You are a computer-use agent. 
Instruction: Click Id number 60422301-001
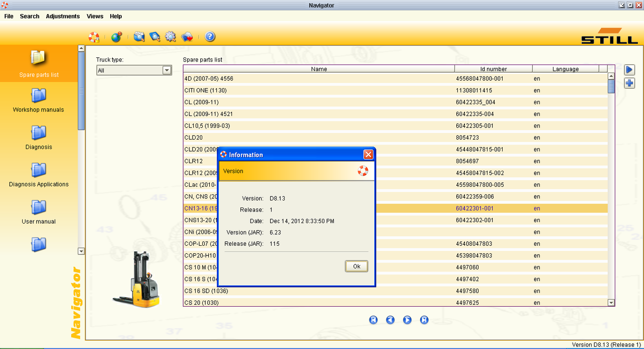coord(474,208)
